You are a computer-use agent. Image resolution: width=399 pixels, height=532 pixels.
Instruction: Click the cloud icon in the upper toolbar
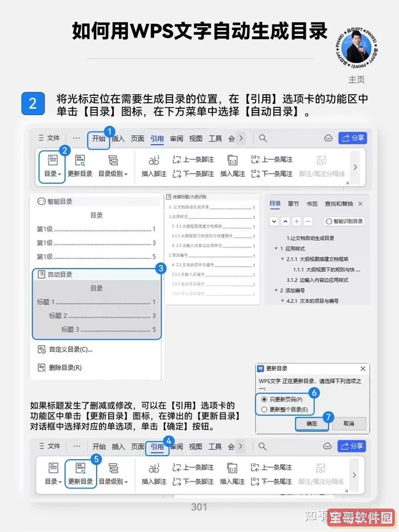328,138
